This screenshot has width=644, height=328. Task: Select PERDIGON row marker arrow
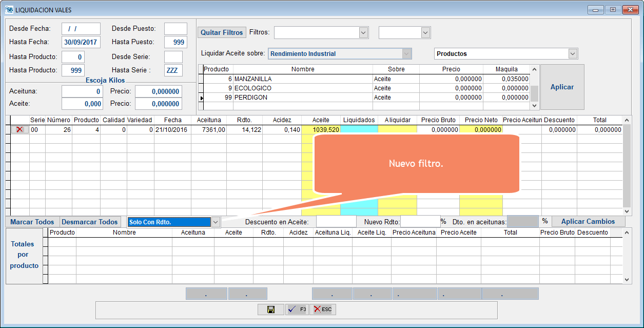click(x=201, y=98)
